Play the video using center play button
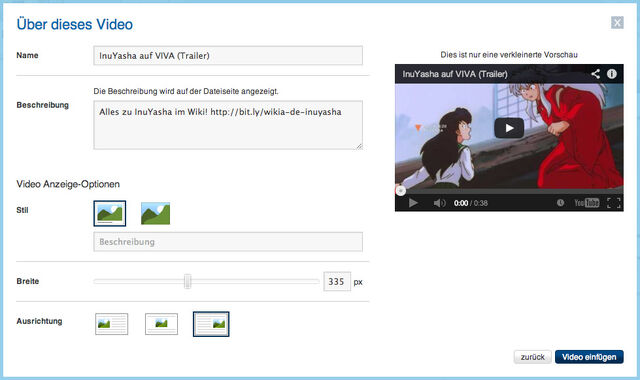Screen dimensions: 640x380 click(509, 128)
